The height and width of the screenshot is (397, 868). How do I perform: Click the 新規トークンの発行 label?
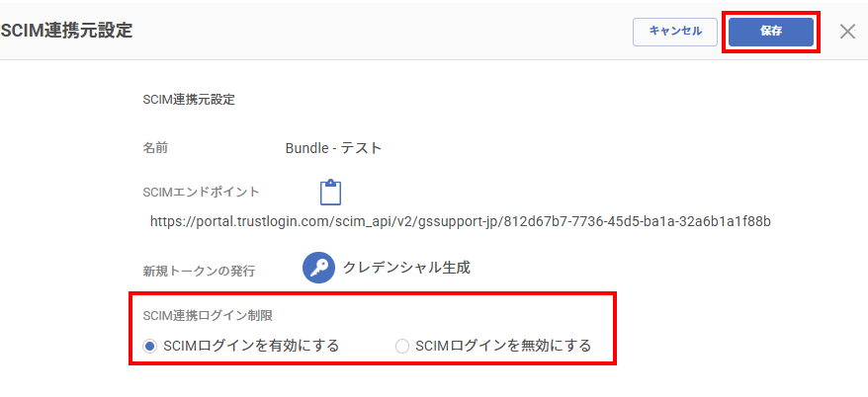(199, 272)
